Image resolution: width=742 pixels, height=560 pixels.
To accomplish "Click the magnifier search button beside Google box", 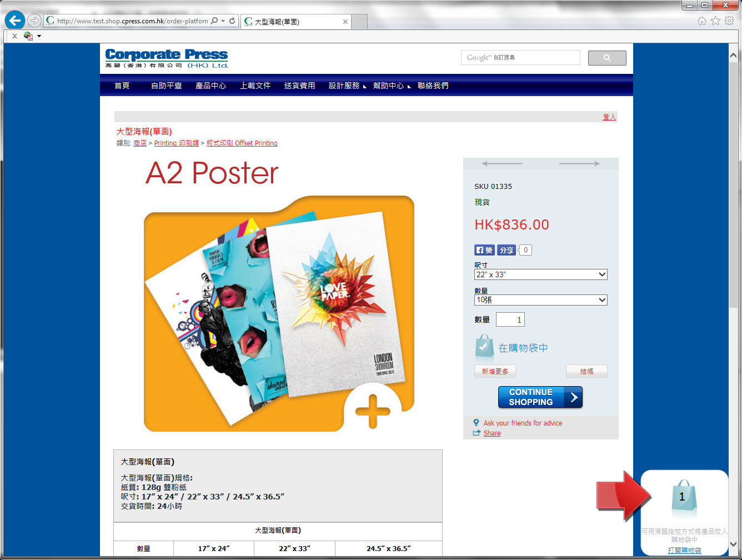I will pyautogui.click(x=606, y=58).
